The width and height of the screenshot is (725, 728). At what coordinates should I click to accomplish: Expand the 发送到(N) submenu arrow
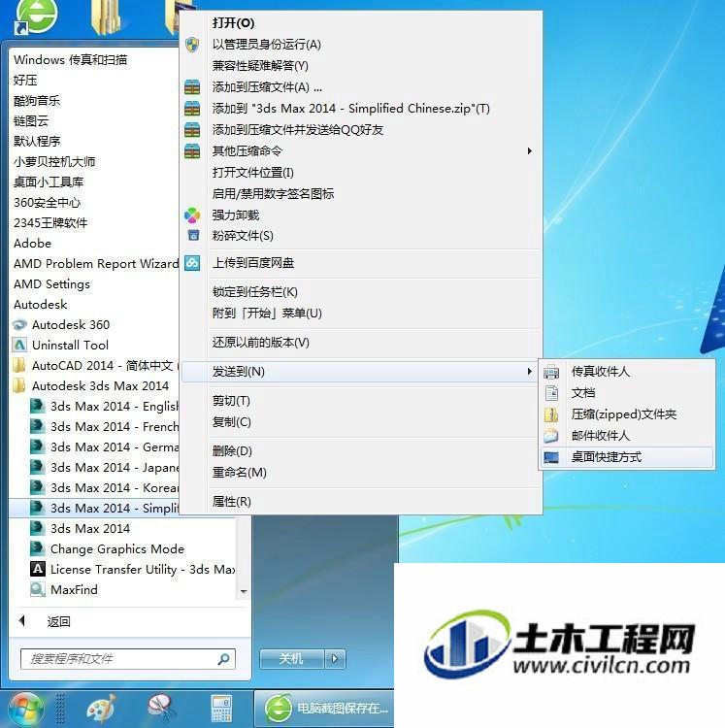tap(529, 372)
